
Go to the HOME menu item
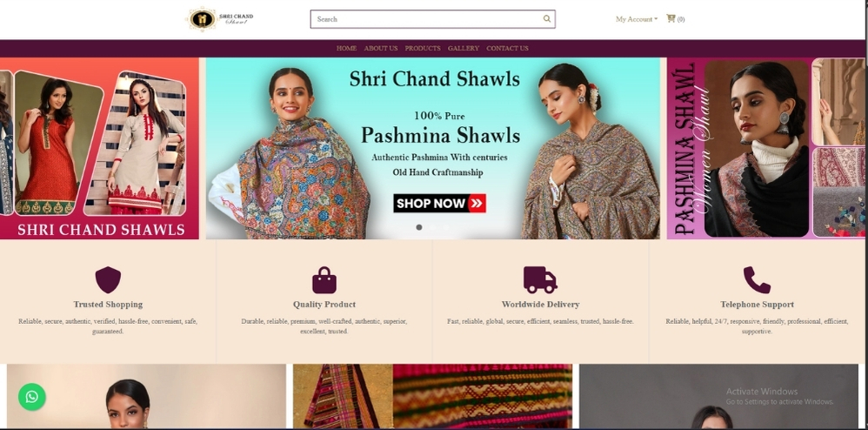(x=346, y=48)
